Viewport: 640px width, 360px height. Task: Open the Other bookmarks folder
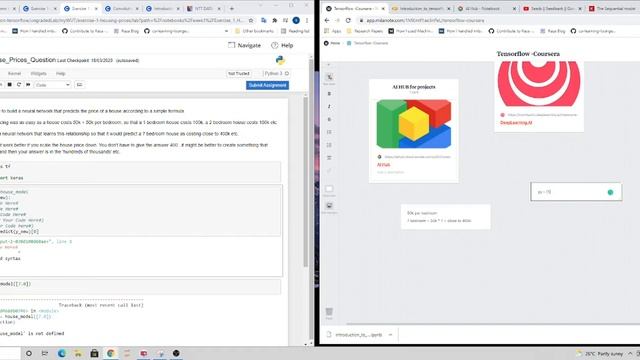click(x=254, y=31)
